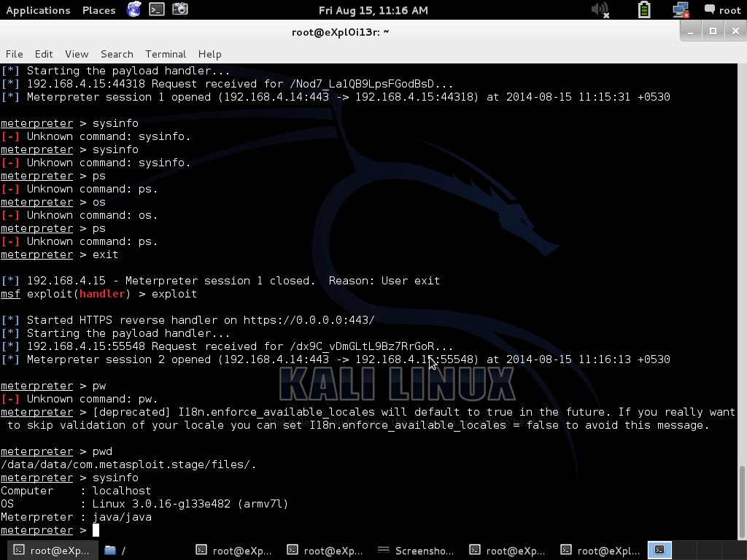Viewport: 747px width, 560px height.
Task: Click the "Meterpreter : java/java" line
Action: pyautogui.click(x=76, y=517)
